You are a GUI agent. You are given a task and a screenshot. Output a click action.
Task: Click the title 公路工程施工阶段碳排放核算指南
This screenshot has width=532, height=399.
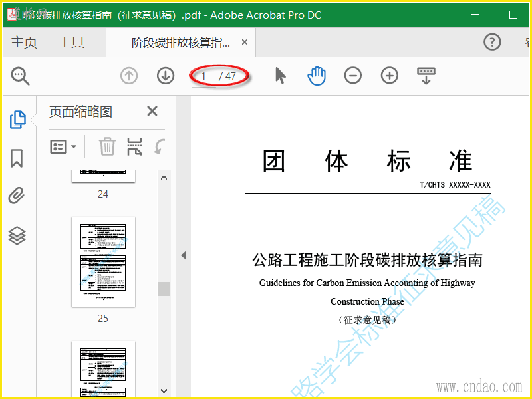(x=368, y=261)
